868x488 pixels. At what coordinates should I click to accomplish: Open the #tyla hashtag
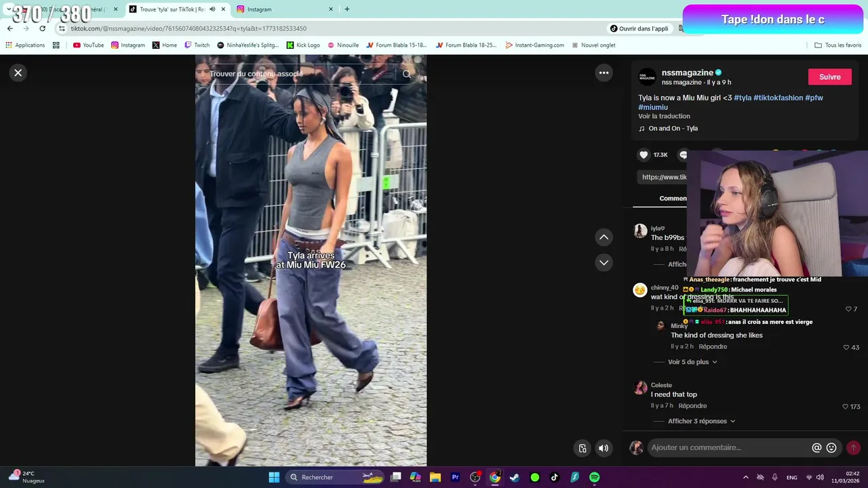point(743,98)
